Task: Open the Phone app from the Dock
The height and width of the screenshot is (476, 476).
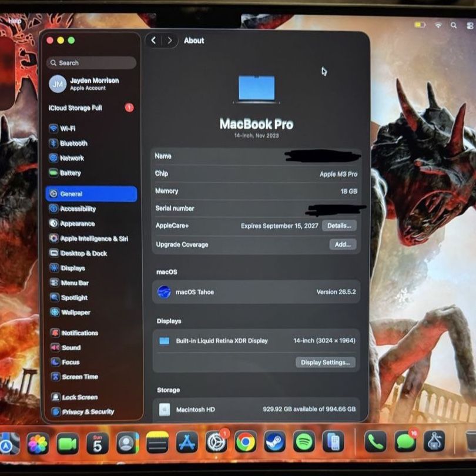Action: pyautogui.click(x=375, y=441)
